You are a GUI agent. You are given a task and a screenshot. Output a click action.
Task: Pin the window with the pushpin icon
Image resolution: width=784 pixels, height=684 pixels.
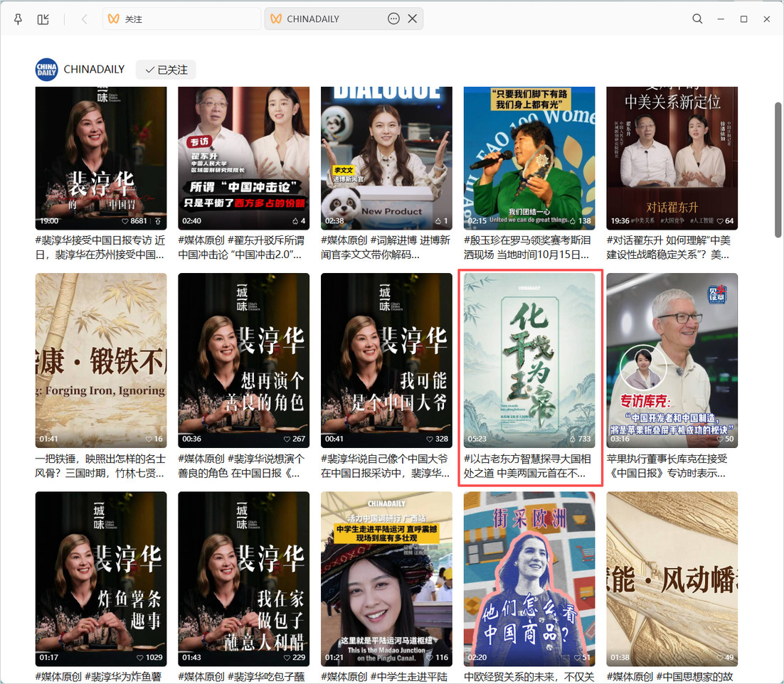[18, 19]
